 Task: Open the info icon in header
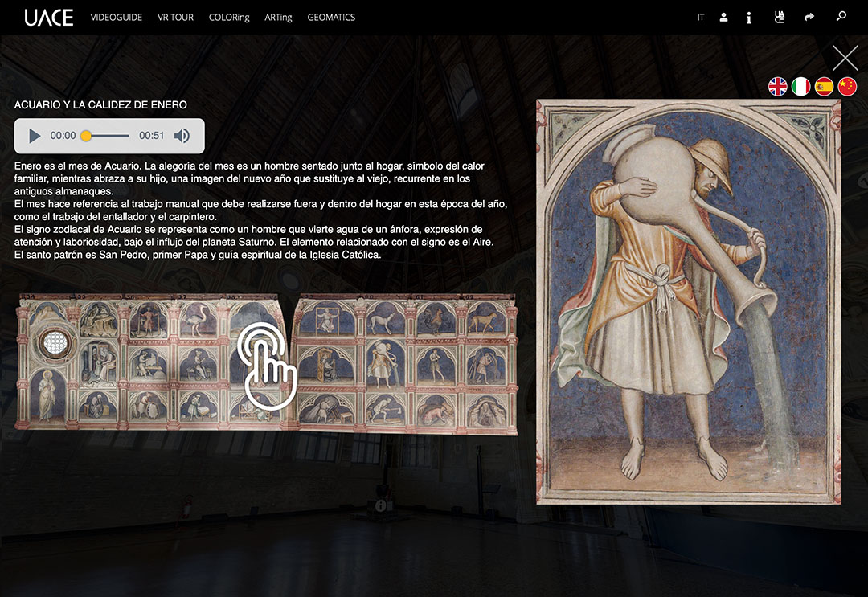point(749,17)
